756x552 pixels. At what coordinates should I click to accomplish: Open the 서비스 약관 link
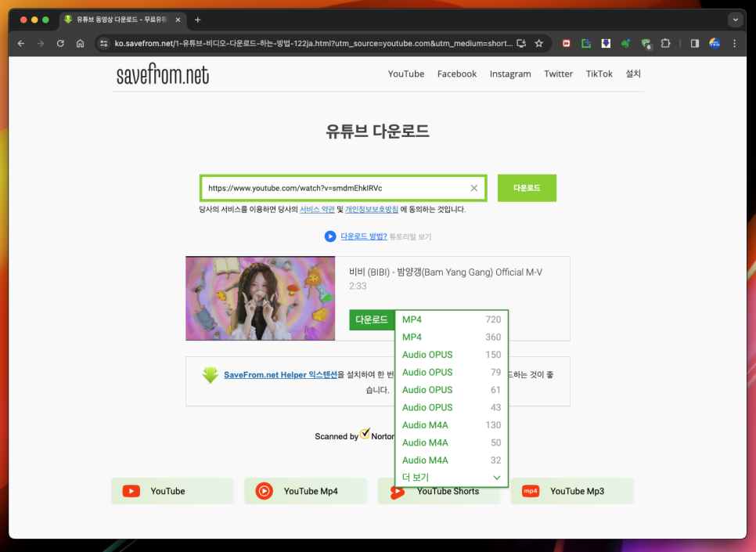[x=317, y=209]
